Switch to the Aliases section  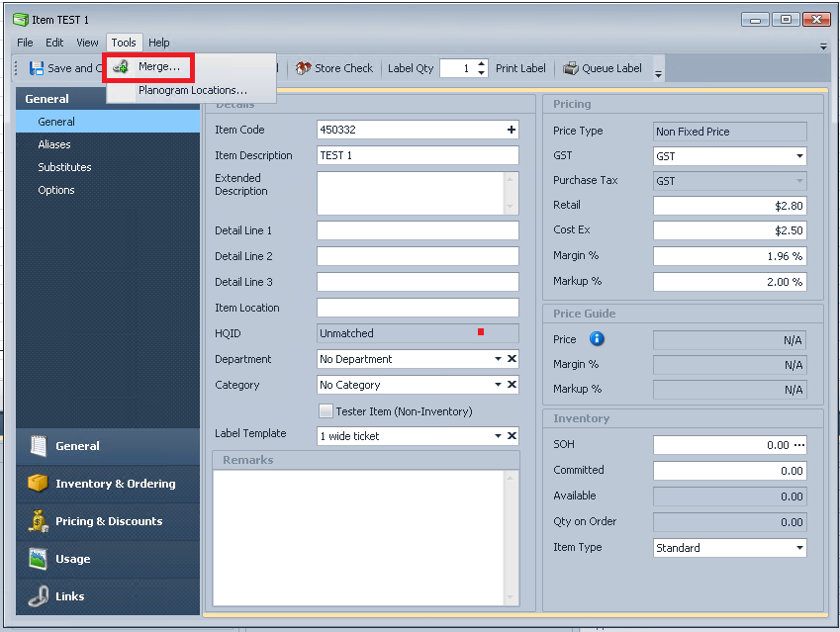pyautogui.click(x=54, y=145)
